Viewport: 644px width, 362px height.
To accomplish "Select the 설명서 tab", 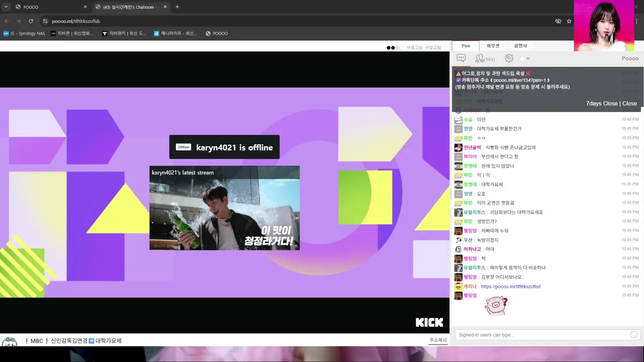I will click(x=520, y=46).
